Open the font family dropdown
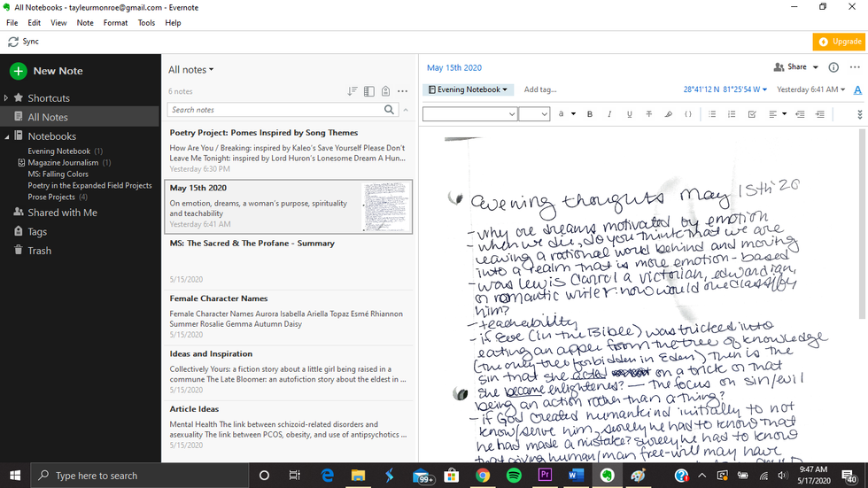868x488 pixels. tap(469, 114)
